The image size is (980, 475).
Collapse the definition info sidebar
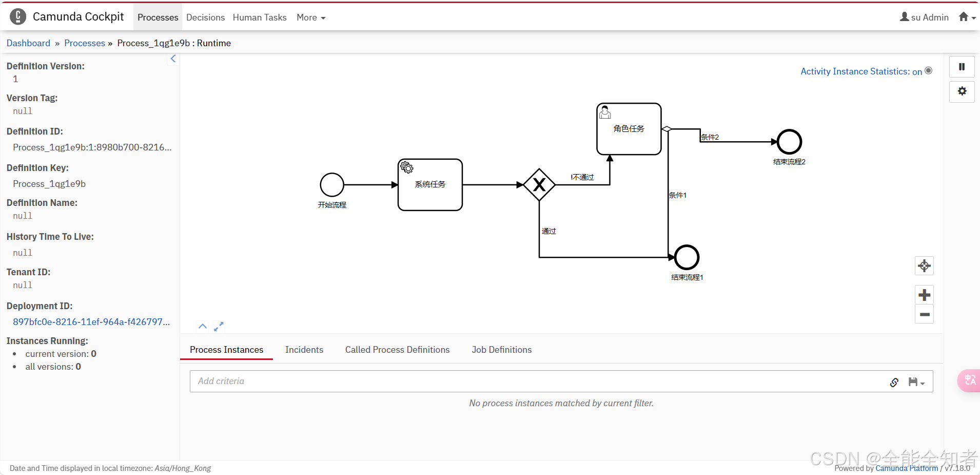[x=173, y=59]
